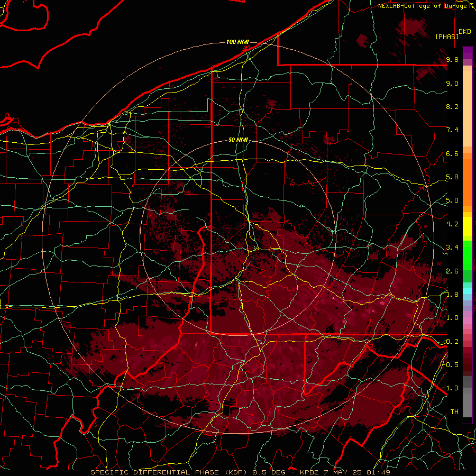Click the SPECIFIC DIFFERENTIAL PHASE title text
The image size is (476, 476).
click(154, 472)
